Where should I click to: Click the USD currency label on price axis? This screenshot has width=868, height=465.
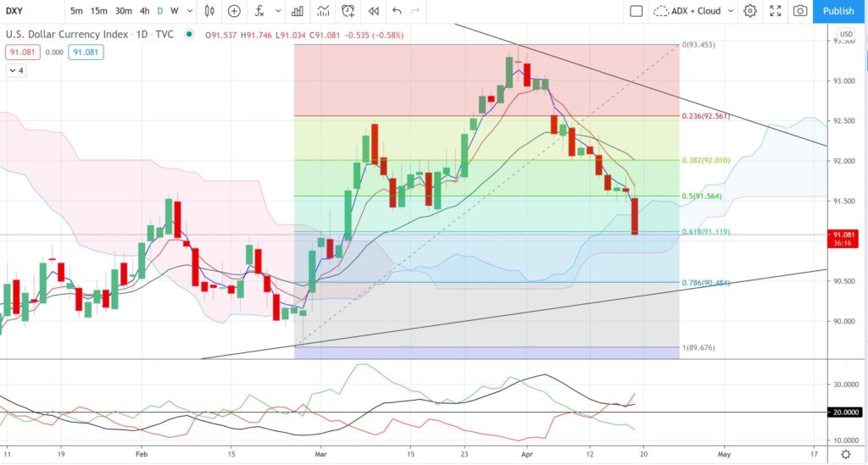pyautogui.click(x=846, y=34)
